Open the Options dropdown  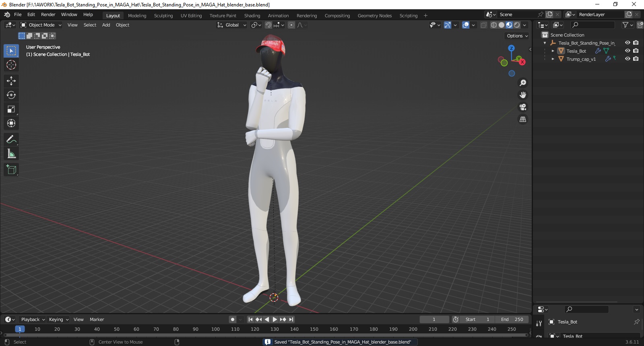pos(517,36)
